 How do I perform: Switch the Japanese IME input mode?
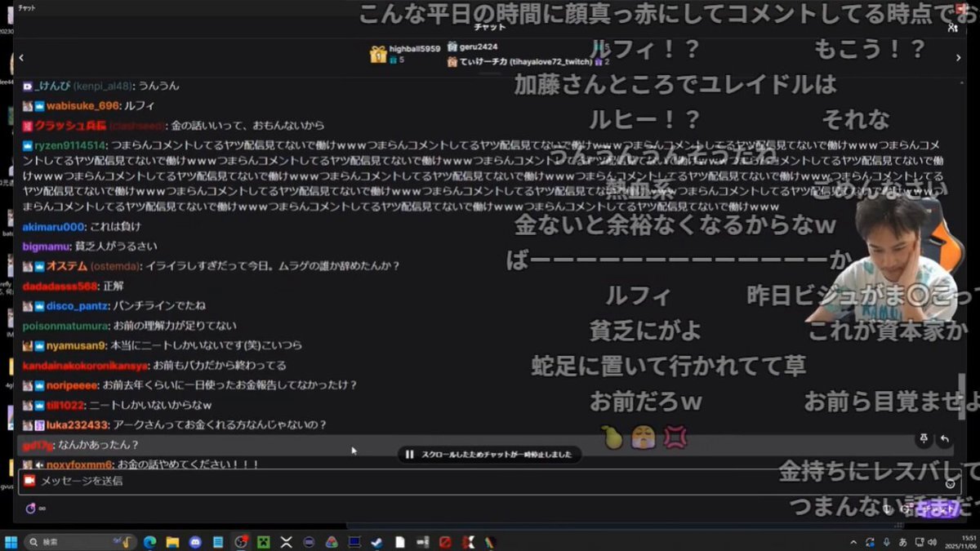coord(902,542)
